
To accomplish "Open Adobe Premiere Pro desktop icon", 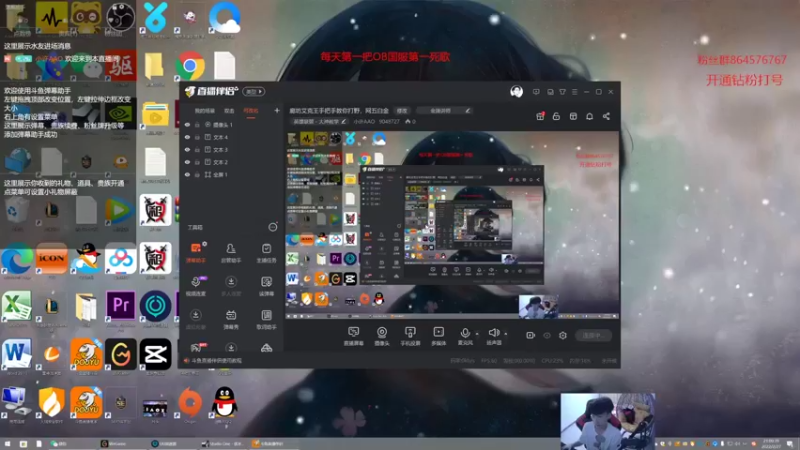I will tap(120, 305).
